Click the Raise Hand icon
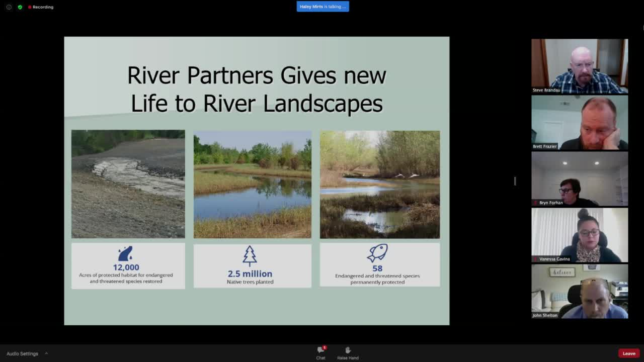 pyautogui.click(x=348, y=350)
